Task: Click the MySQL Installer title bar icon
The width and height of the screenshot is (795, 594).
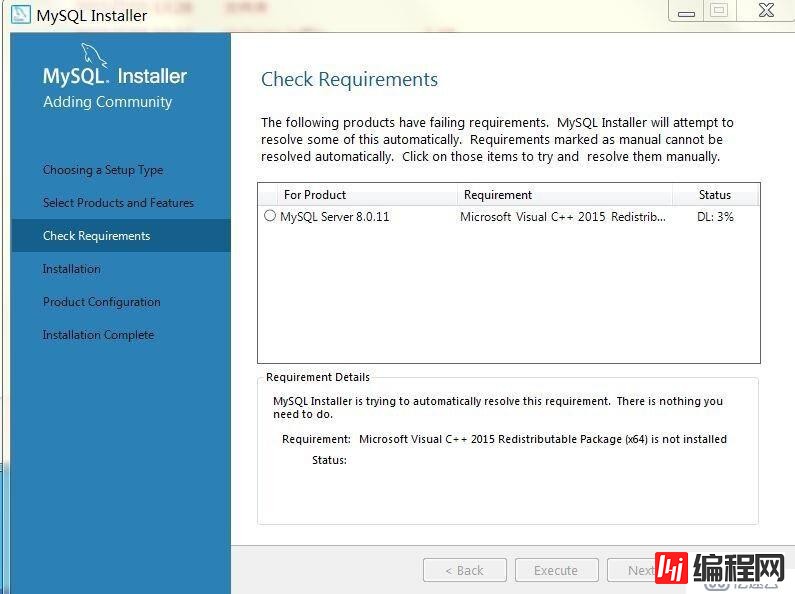Action: pyautogui.click(x=20, y=14)
